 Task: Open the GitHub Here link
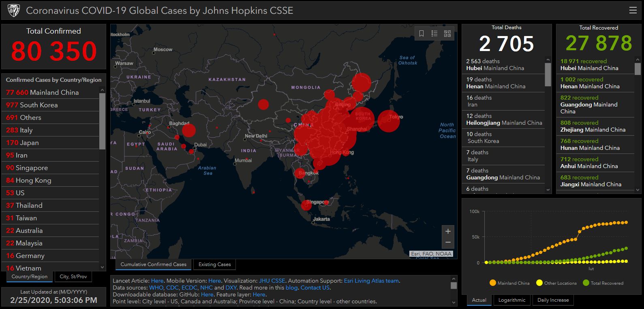pos(207,294)
